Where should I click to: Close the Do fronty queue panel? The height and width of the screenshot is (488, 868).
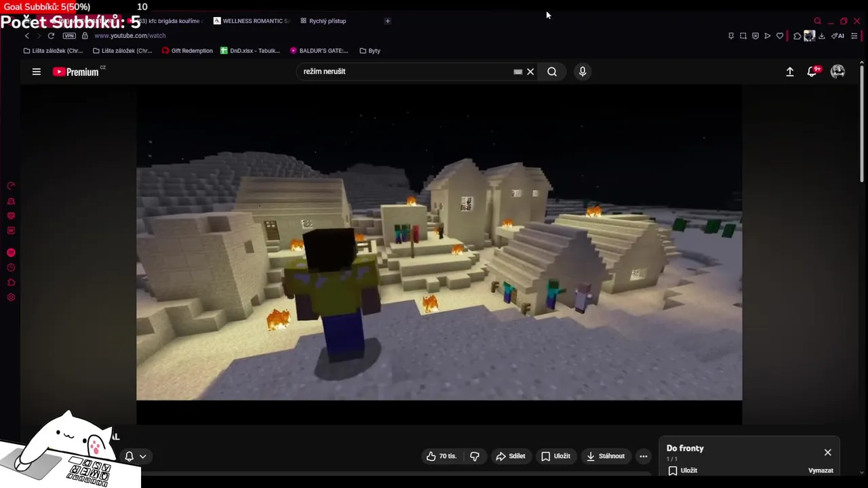click(827, 452)
